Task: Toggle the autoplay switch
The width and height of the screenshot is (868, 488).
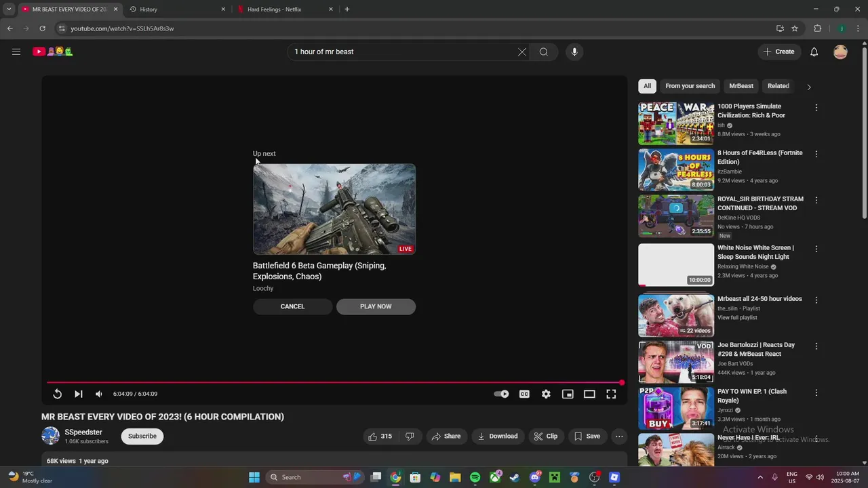Action: click(502, 394)
